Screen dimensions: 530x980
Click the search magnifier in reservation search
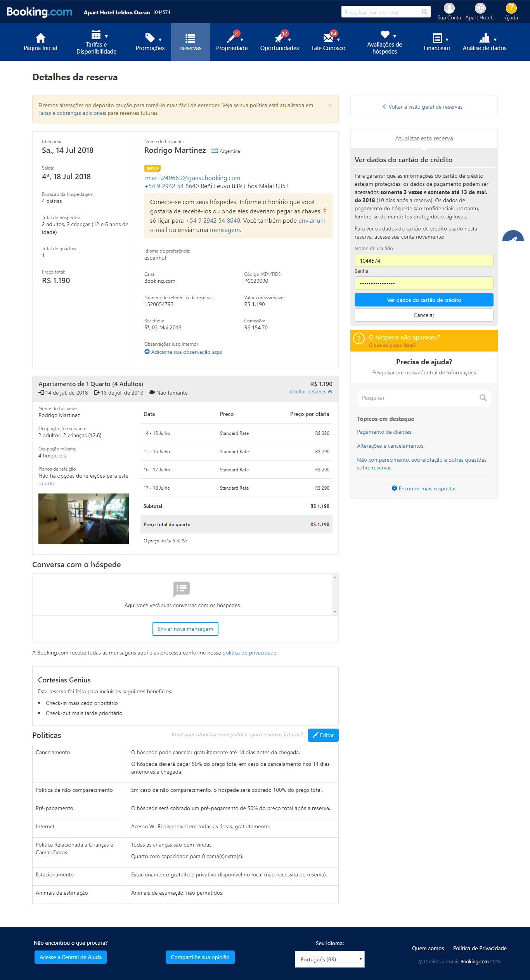click(424, 12)
